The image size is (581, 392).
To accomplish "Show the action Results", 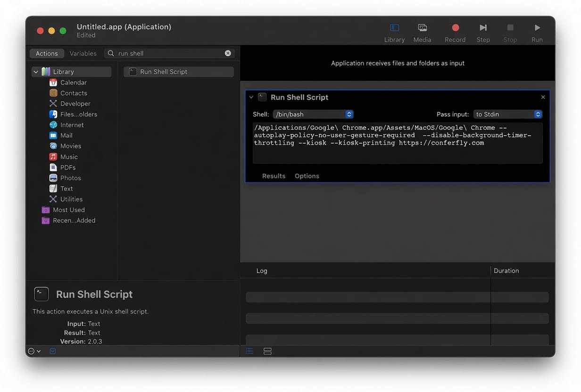I will click(x=274, y=176).
